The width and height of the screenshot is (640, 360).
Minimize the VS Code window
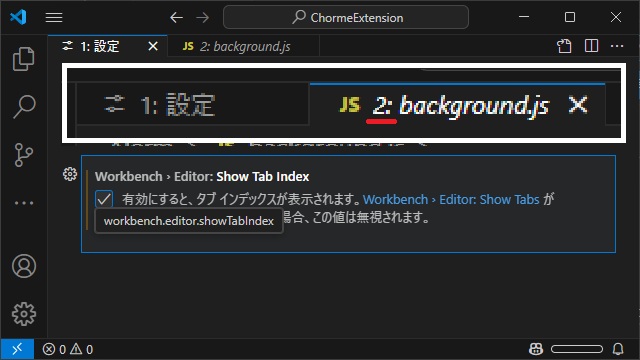524,17
